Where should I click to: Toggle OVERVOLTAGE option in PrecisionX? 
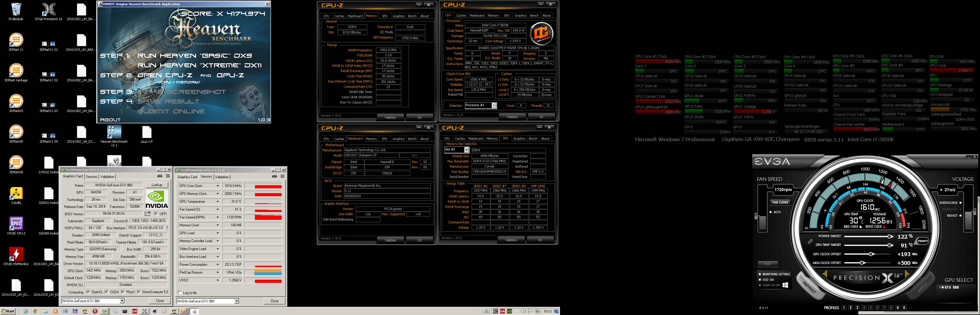960,203
